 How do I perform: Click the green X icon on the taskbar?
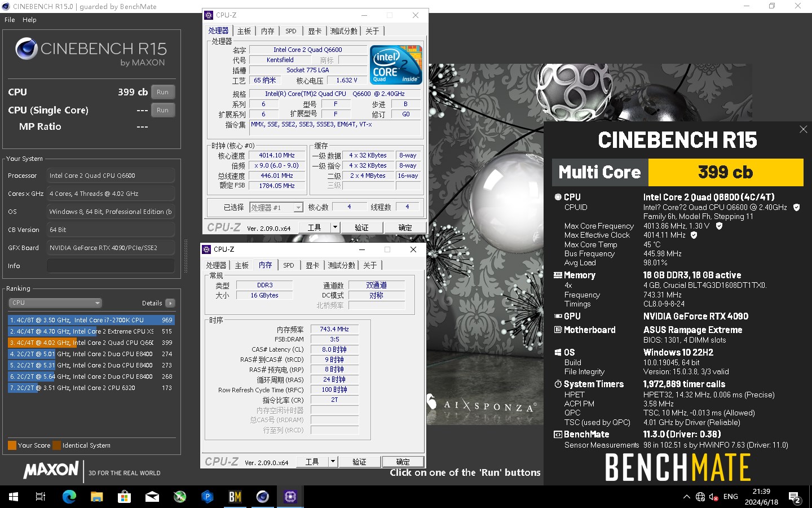click(x=180, y=497)
